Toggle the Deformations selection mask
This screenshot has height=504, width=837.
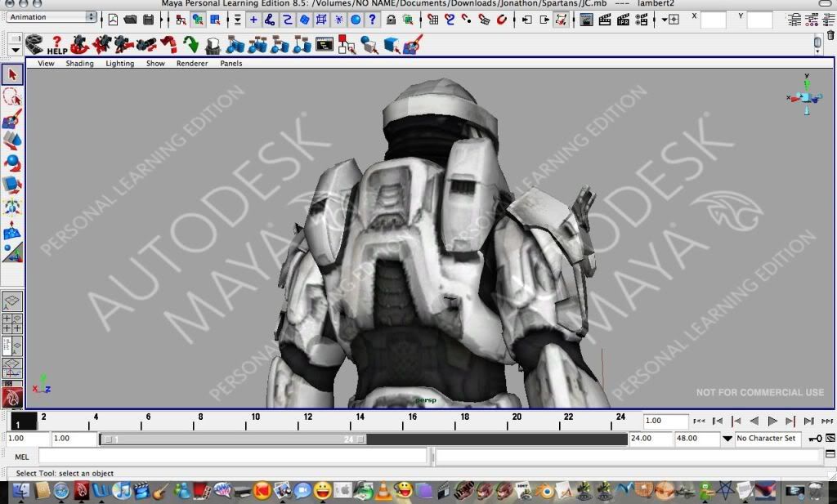click(x=321, y=20)
